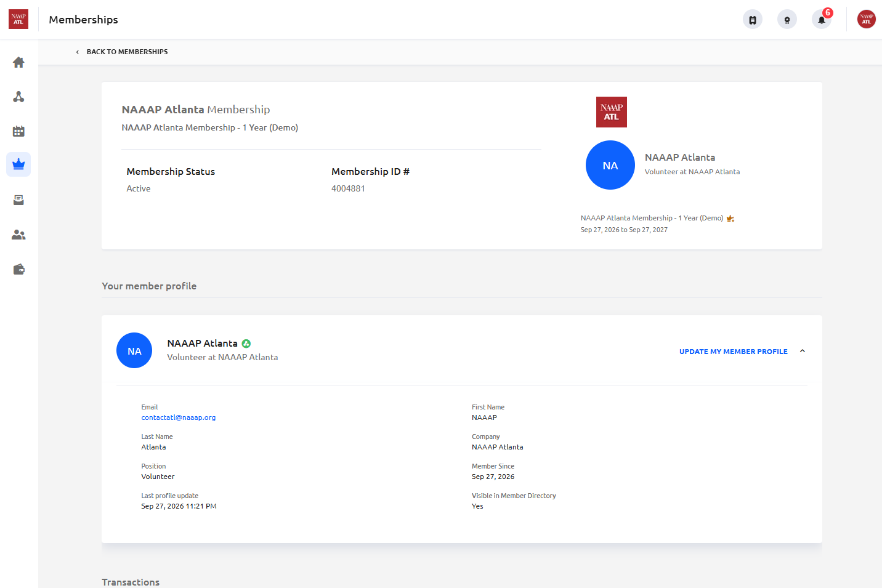The height and width of the screenshot is (588, 882).
Task: Click the red NAAAP ATL logo in membership card
Action: pyautogui.click(x=612, y=112)
